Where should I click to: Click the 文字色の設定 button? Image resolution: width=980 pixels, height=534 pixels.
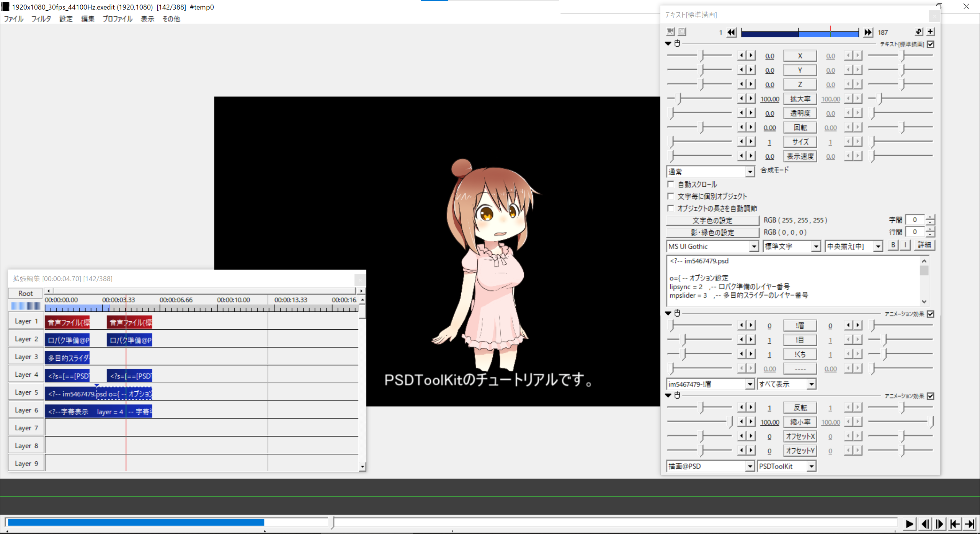(712, 220)
